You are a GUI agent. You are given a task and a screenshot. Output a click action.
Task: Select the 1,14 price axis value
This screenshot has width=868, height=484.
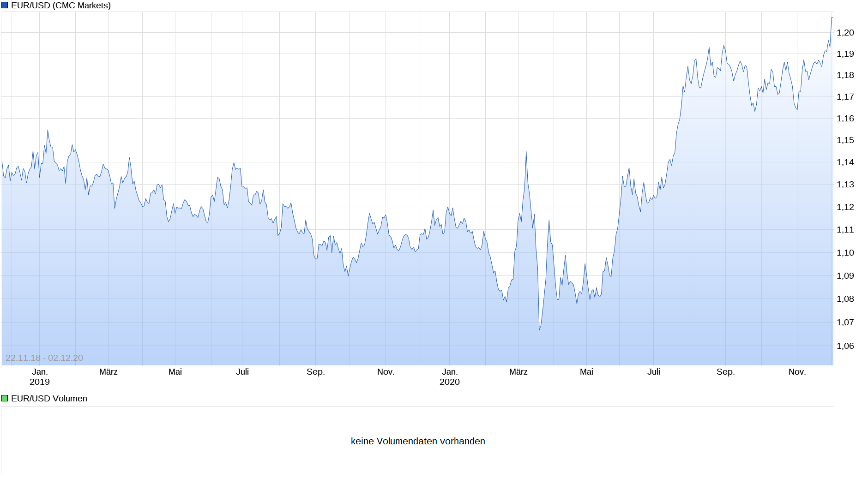coord(845,162)
